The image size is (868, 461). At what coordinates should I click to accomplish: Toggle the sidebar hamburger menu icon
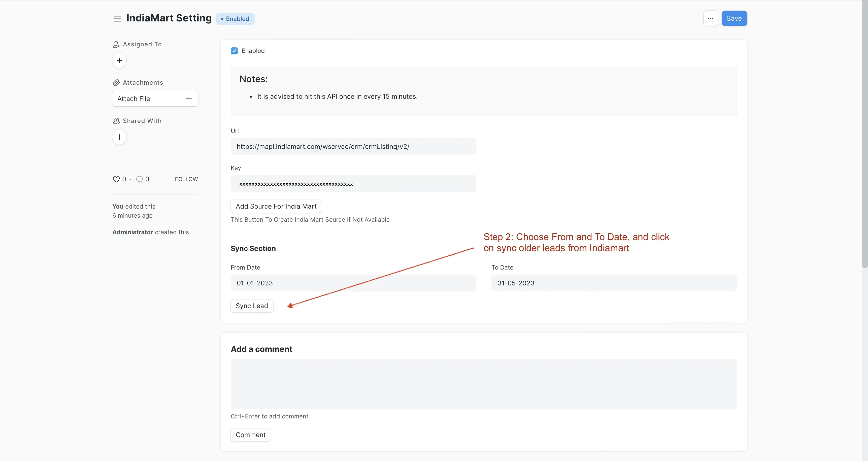117,19
